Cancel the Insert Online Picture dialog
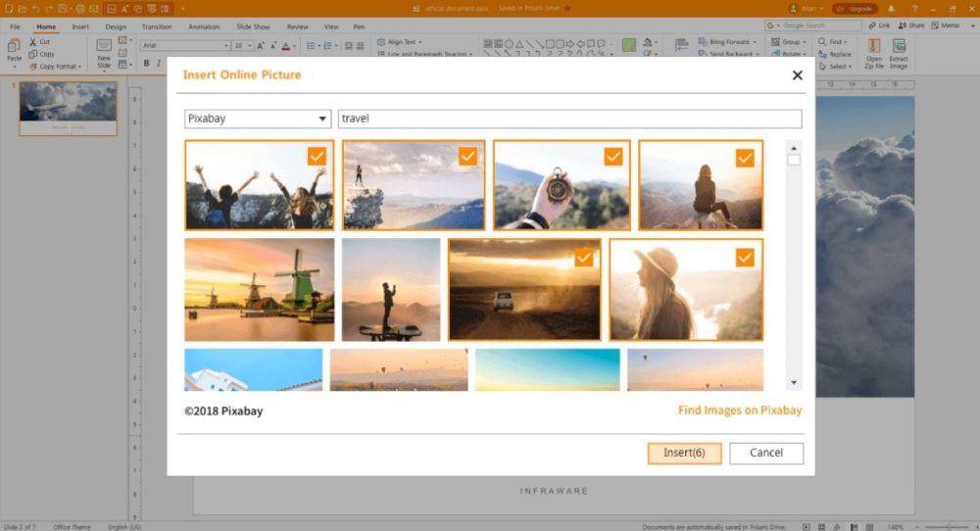This screenshot has width=980, height=531. click(x=766, y=453)
